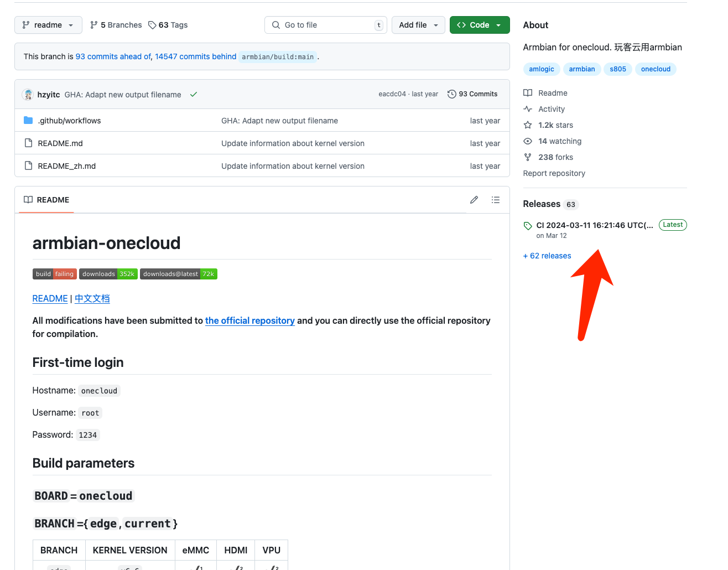Click the Password value 1234
The image size is (728, 570).
[88, 435]
